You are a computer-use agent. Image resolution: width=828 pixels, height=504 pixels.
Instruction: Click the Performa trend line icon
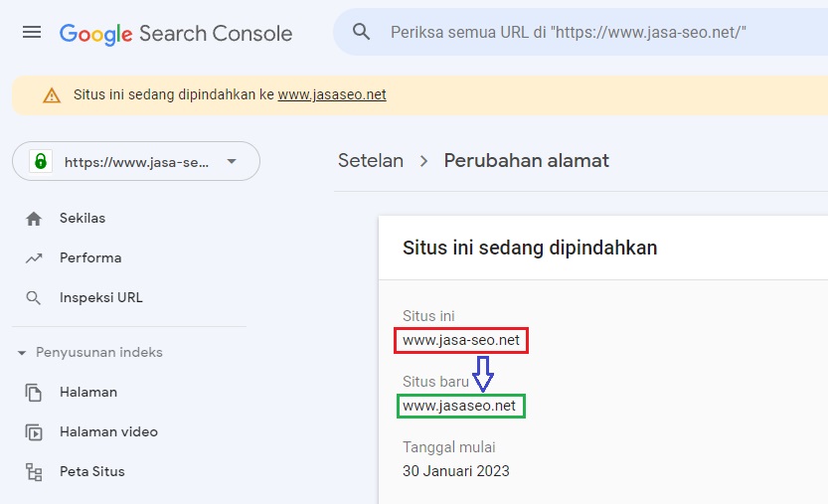coord(34,258)
